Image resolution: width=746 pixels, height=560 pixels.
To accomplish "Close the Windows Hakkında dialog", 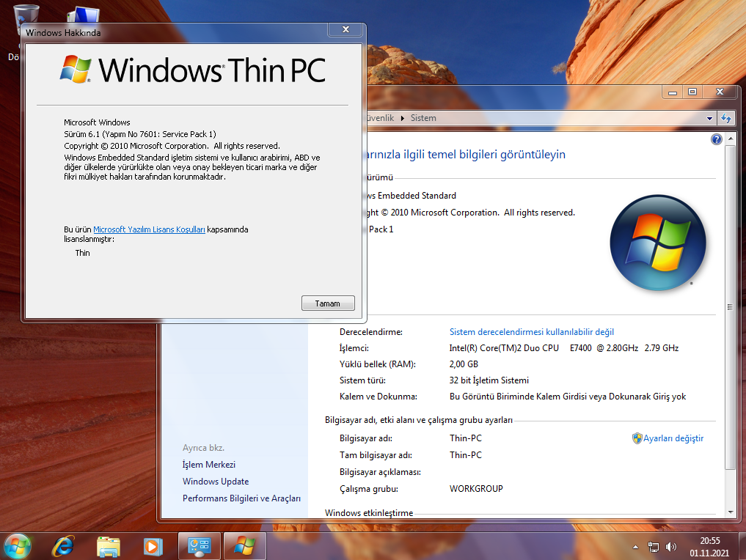I will 346,29.
